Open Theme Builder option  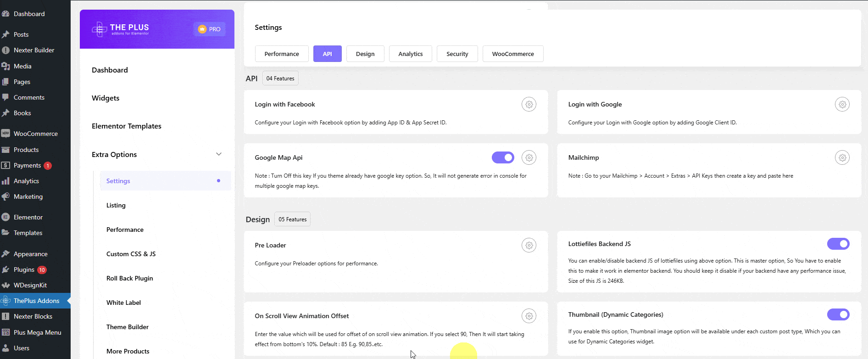click(128, 327)
